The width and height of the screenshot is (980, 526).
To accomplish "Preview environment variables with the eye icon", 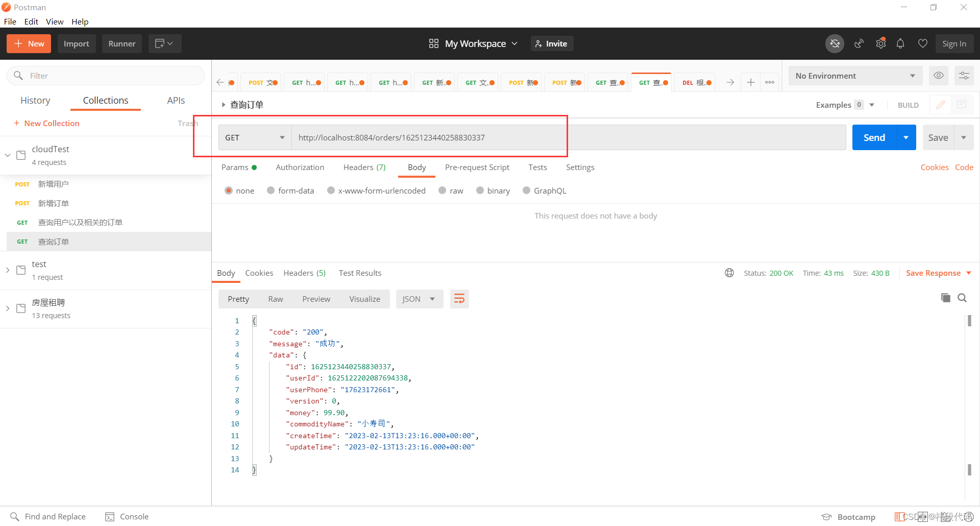I will click(939, 75).
